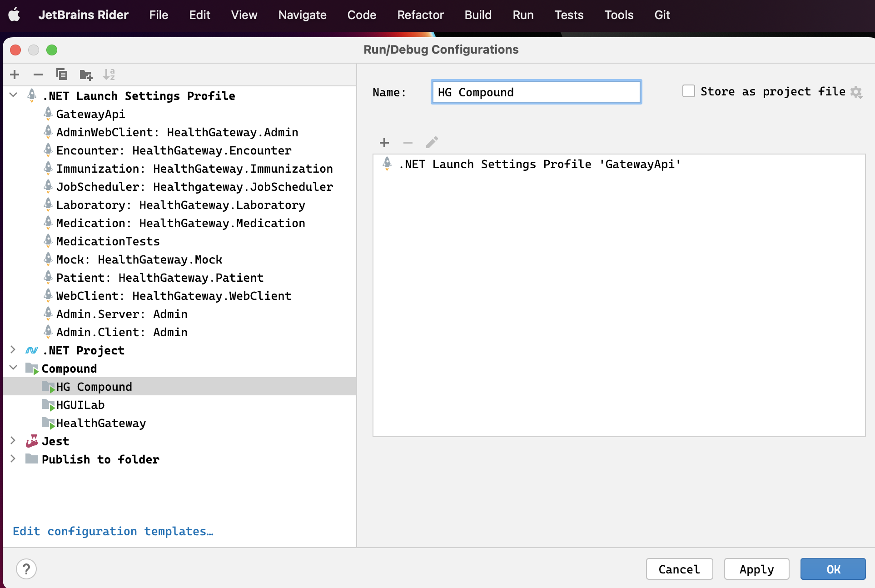
Task: Click the rocket icon beside MedicationTests
Action: tap(48, 241)
